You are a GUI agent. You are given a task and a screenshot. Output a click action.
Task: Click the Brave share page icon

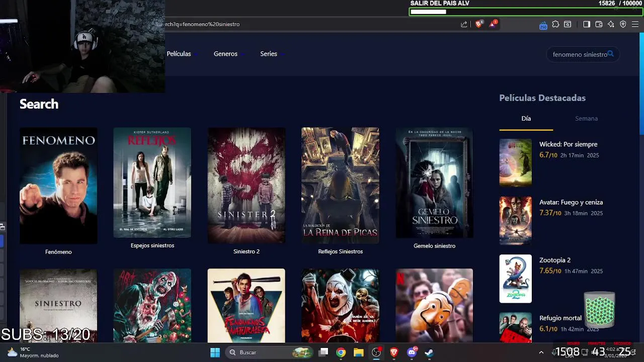[464, 24]
